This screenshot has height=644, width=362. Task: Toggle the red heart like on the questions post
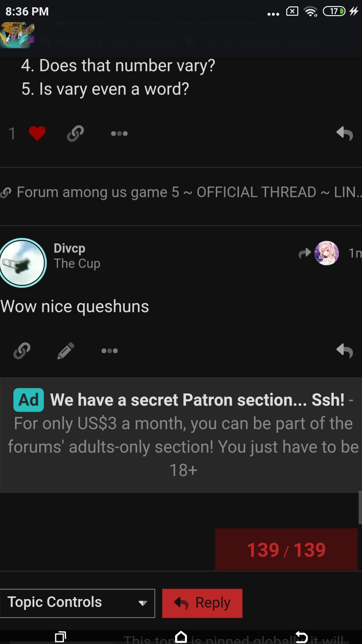37,133
